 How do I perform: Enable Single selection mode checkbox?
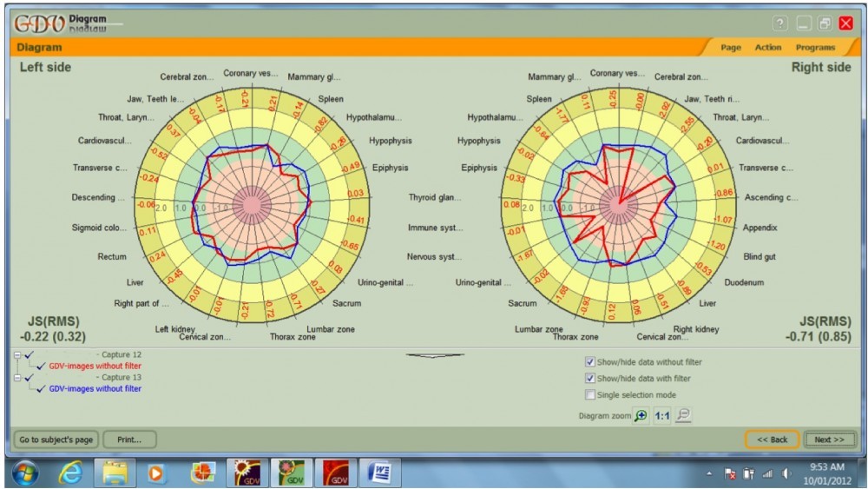[589, 394]
